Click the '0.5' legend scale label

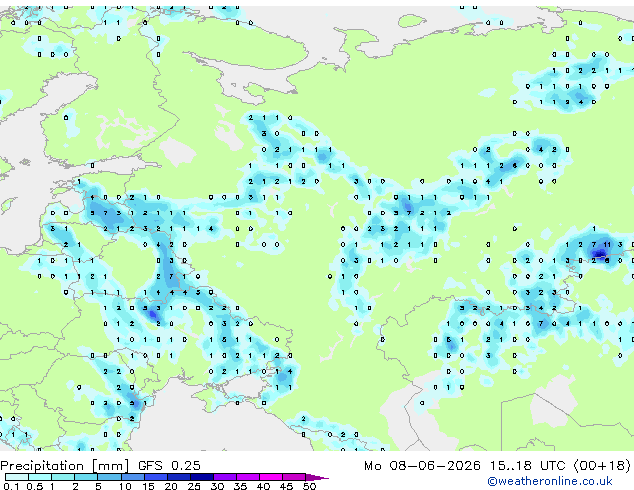(35, 486)
